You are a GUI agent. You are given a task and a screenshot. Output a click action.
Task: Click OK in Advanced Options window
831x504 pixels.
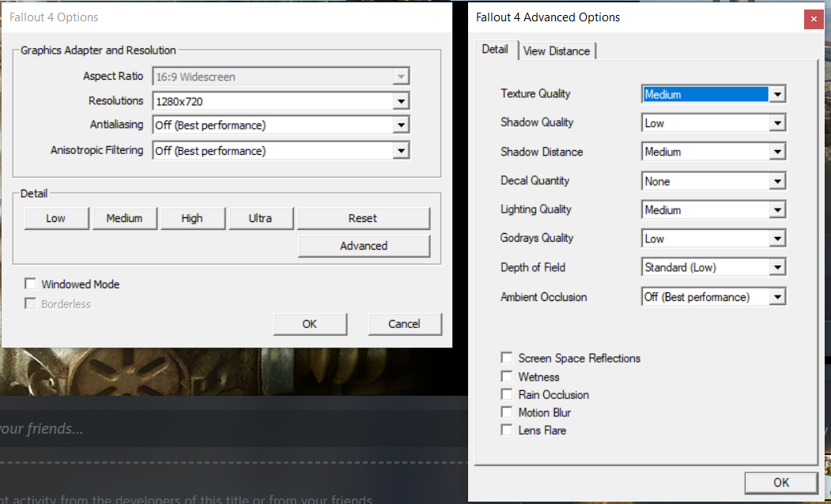pos(781,483)
